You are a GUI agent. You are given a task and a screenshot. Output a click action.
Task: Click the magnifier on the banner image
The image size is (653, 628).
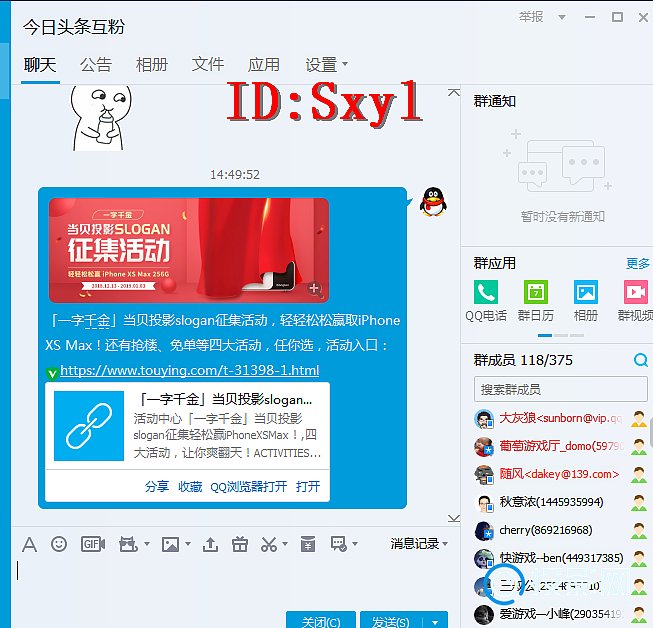pos(315,289)
